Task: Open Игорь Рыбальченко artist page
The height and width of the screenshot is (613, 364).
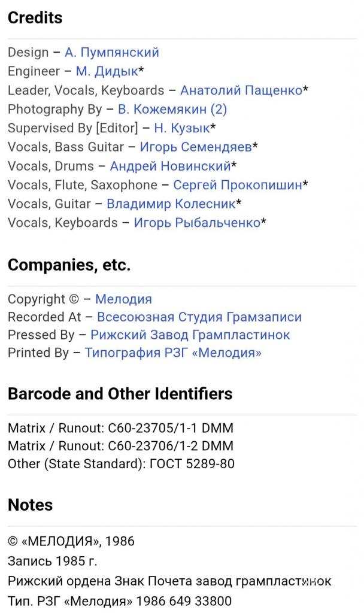Action: click(197, 223)
